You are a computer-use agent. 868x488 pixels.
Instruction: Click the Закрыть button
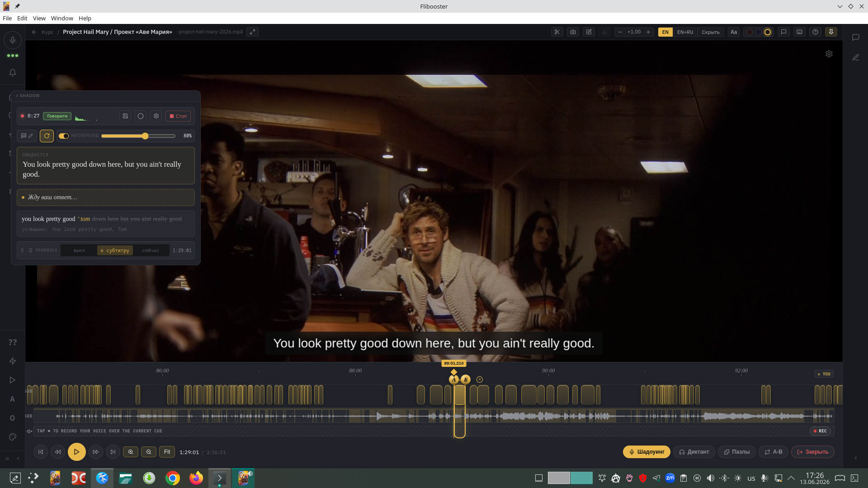pyautogui.click(x=812, y=452)
